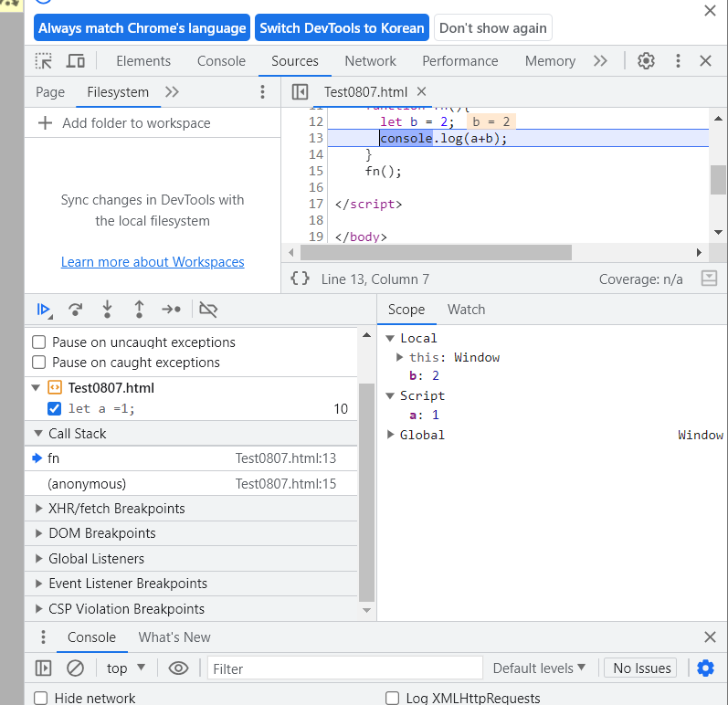Screen dimensions: 728x705
Task: Show more navigator tabs next to Filesystem
Action: coord(172,92)
